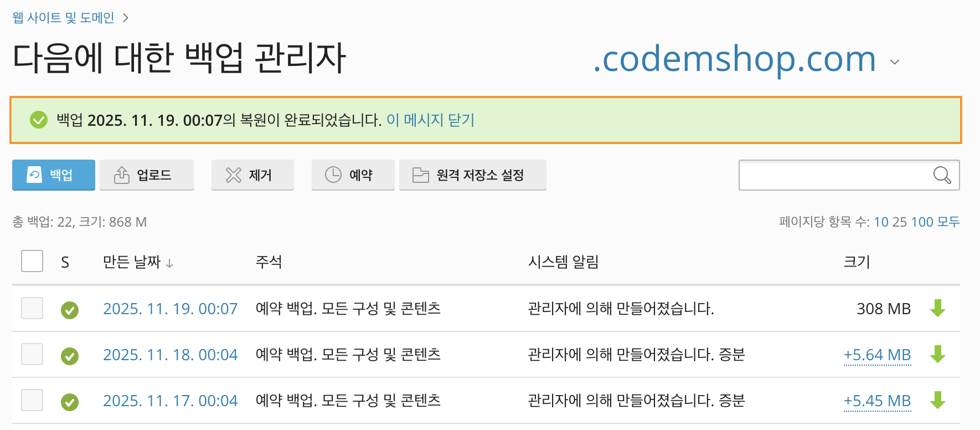Viewport: 980px width, 430px height.
Task: Click the 업로드 upload button
Action: point(147,175)
